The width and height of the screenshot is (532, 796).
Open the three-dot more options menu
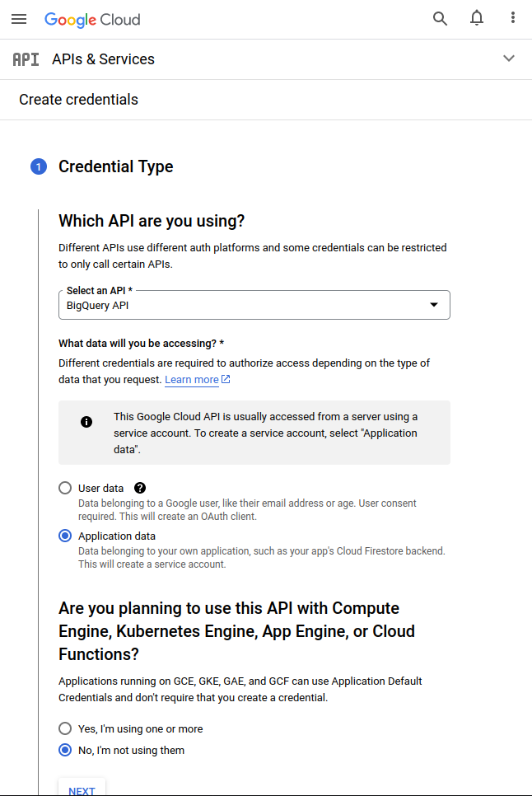click(513, 19)
